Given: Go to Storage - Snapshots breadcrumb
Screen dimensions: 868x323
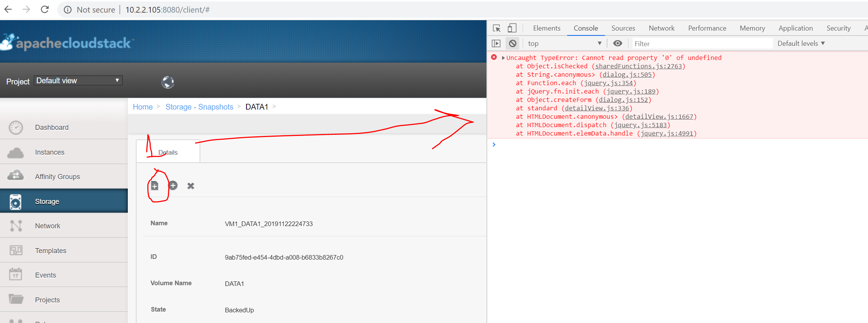Looking at the screenshot, I should tap(199, 107).
